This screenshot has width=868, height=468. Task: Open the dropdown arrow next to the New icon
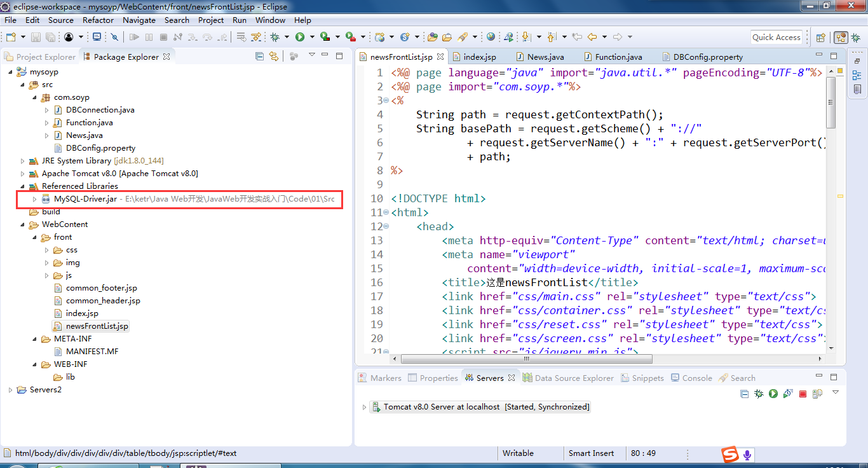(22, 37)
